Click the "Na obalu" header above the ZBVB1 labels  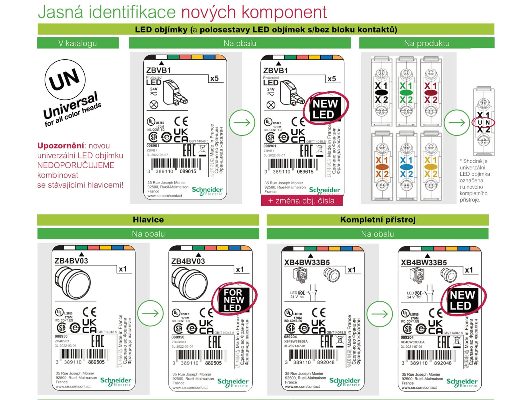[240, 43]
